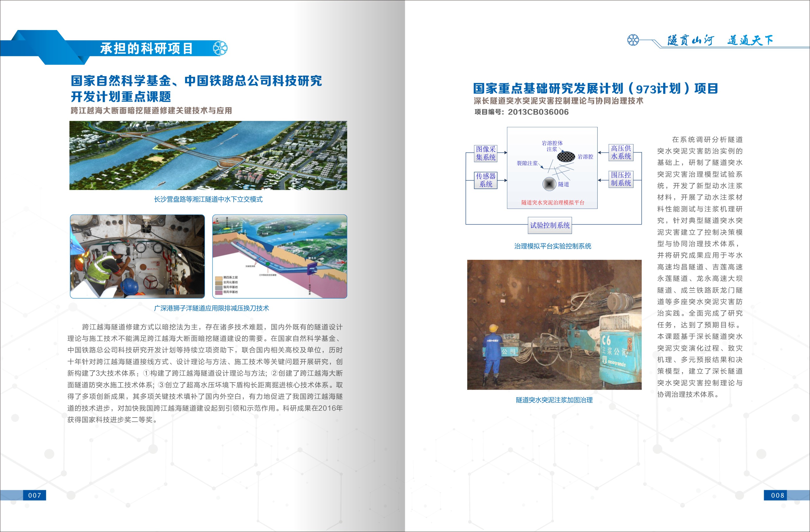Open the tunnel grouting treatment photo
Image resolution: width=810 pixels, height=532 pixels.
tap(554, 325)
